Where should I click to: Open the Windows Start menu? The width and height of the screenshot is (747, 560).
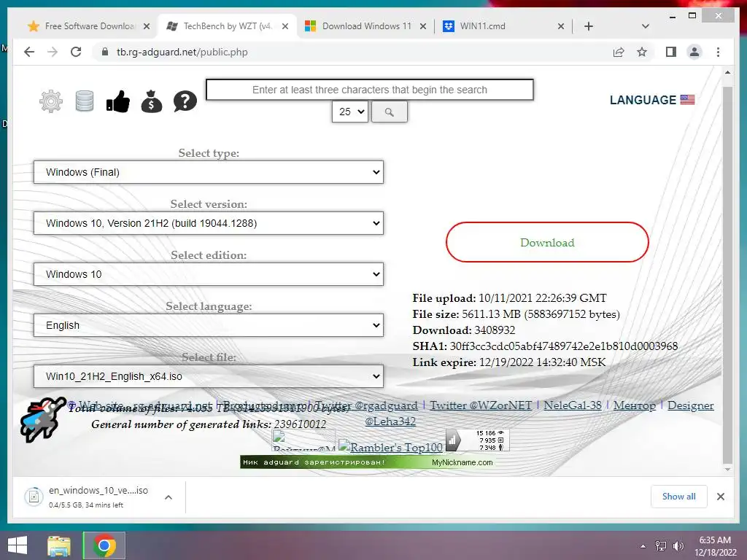(x=18, y=545)
